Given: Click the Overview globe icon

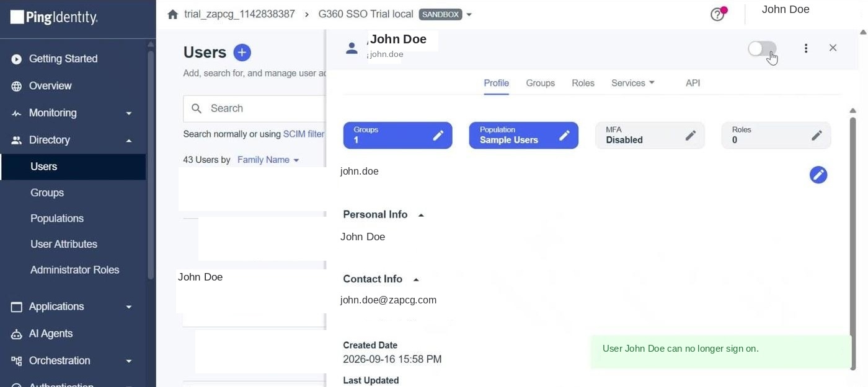Looking at the screenshot, I should tap(17, 86).
